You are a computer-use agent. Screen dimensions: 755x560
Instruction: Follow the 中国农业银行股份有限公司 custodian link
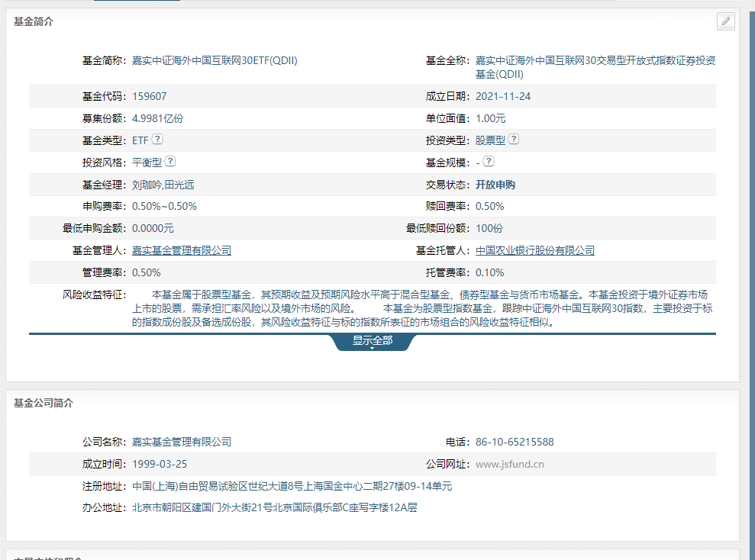(x=535, y=251)
